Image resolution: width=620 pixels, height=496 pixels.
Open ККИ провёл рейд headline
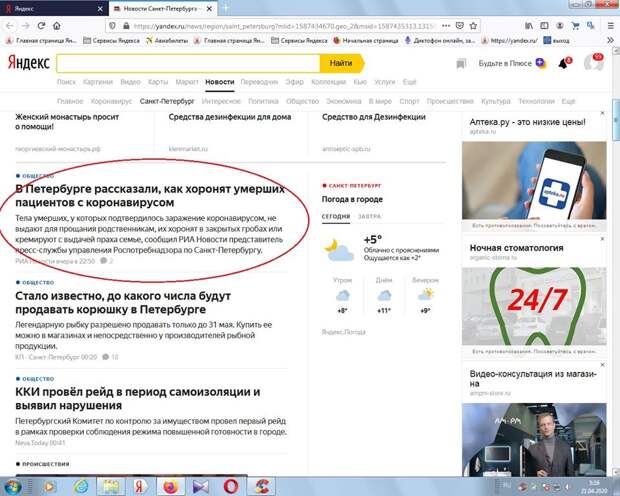[x=138, y=399]
